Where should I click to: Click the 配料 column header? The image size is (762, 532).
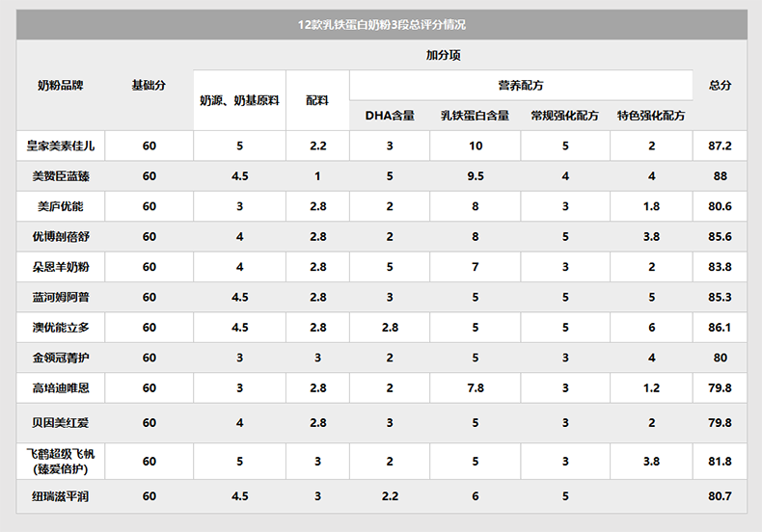click(x=317, y=100)
